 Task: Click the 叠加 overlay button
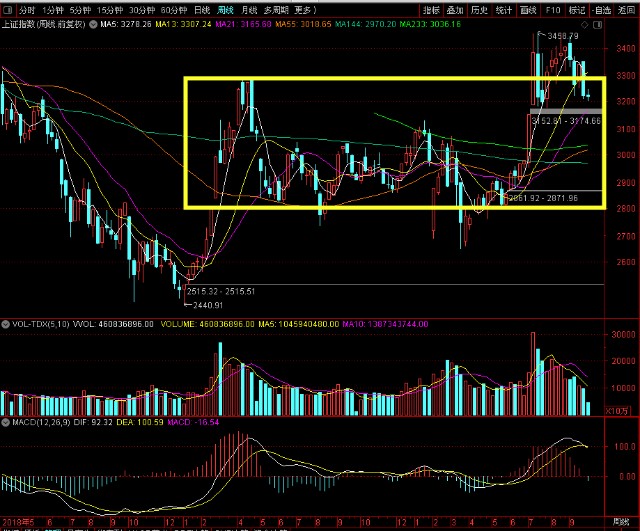pyautogui.click(x=456, y=9)
